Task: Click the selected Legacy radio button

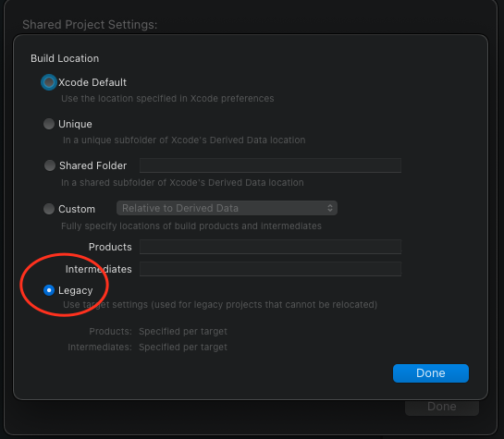Action: (x=49, y=290)
